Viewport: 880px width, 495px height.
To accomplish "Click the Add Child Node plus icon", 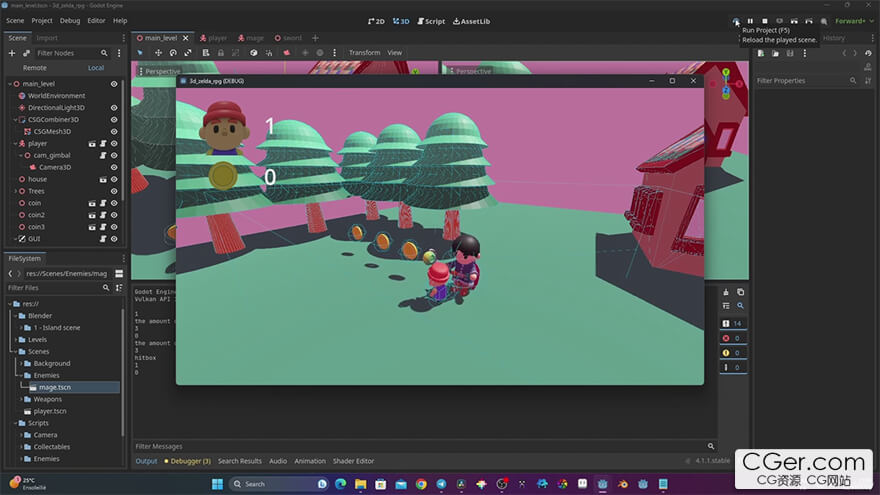I will [x=12, y=53].
